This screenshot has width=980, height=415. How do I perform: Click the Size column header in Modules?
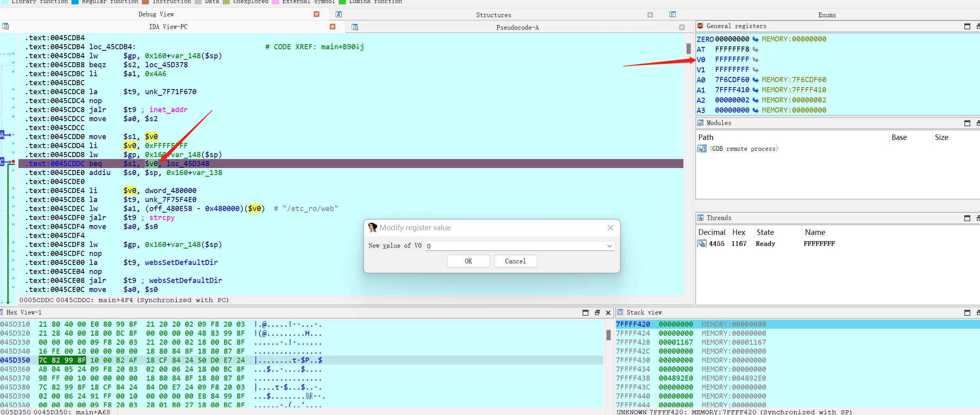pyautogui.click(x=941, y=137)
